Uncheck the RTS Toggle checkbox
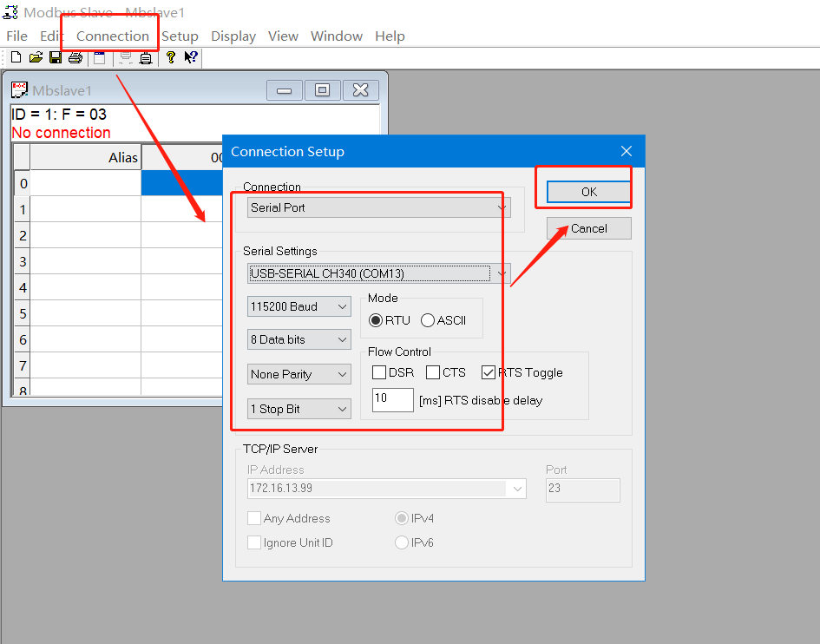 tap(489, 372)
